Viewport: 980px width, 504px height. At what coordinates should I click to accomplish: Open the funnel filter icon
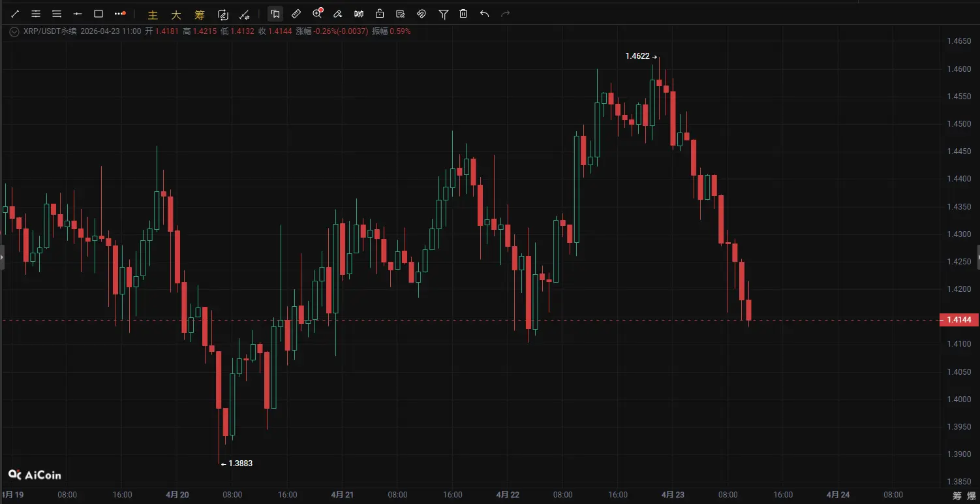coord(444,14)
